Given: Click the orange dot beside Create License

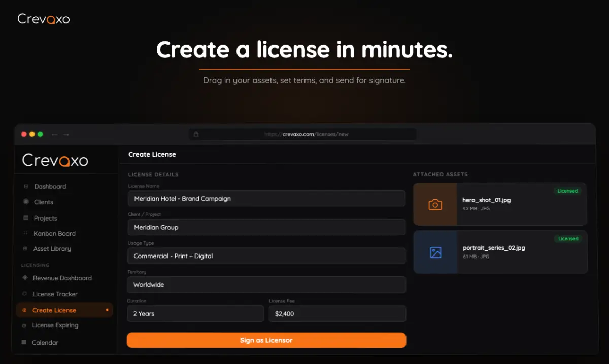Looking at the screenshot, I should [x=107, y=310].
